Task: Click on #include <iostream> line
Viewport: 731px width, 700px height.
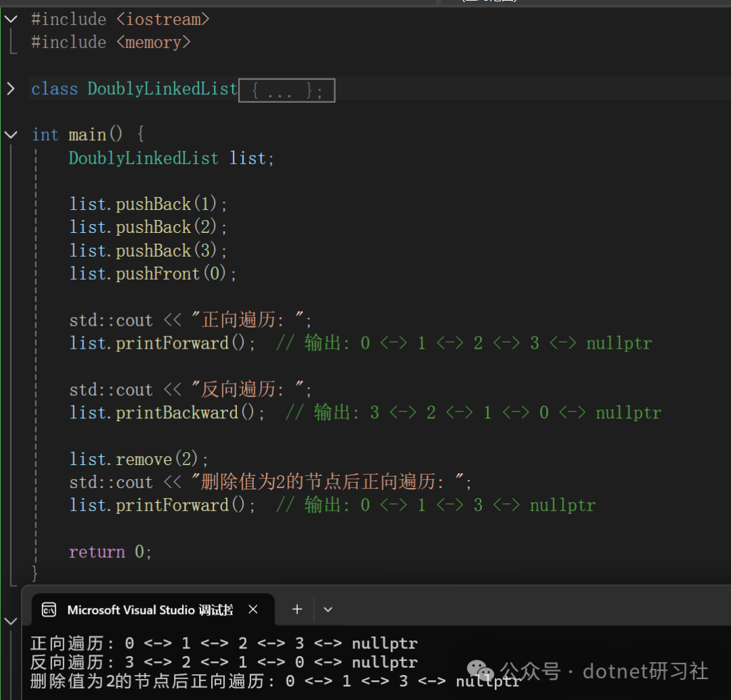Action: [x=120, y=19]
